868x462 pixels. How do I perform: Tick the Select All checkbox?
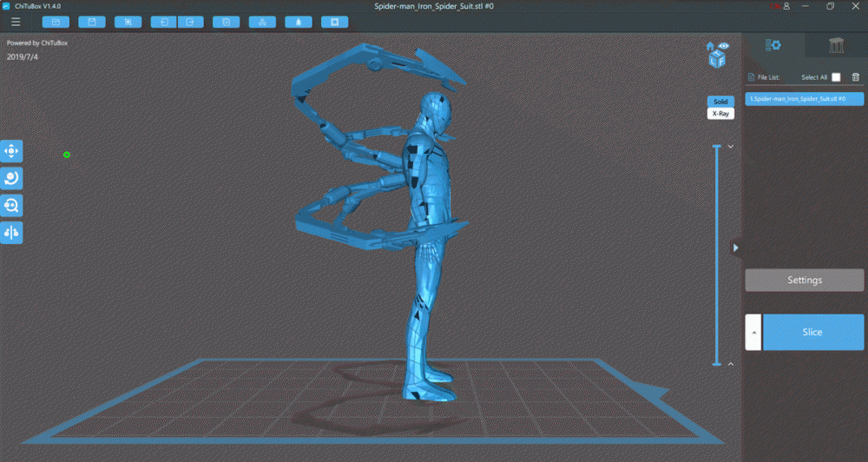(836, 77)
